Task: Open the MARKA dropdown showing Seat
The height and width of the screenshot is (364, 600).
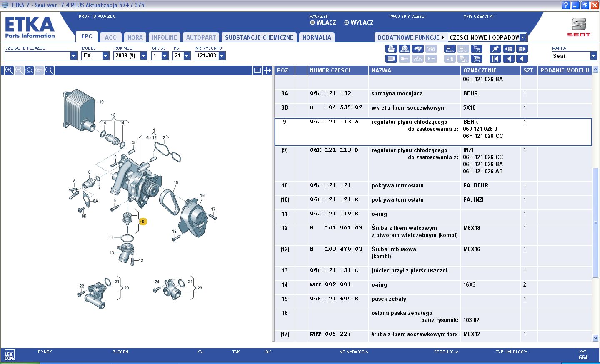Action: [593, 56]
